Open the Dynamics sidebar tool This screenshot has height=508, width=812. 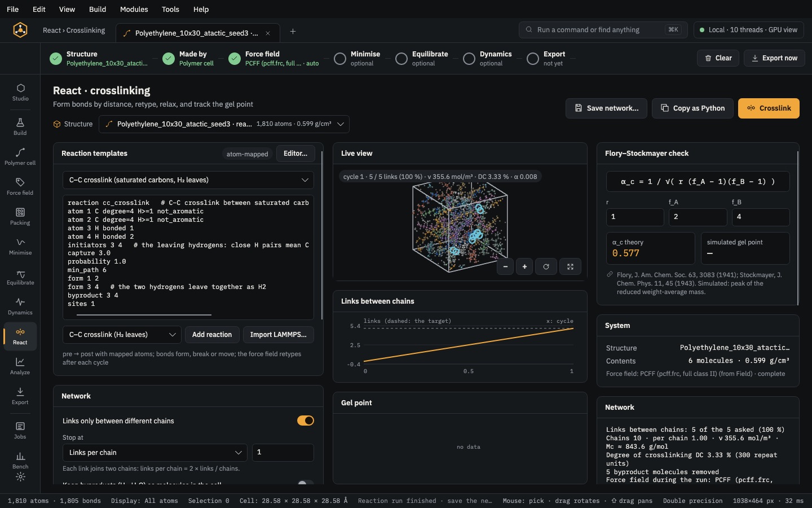click(20, 306)
